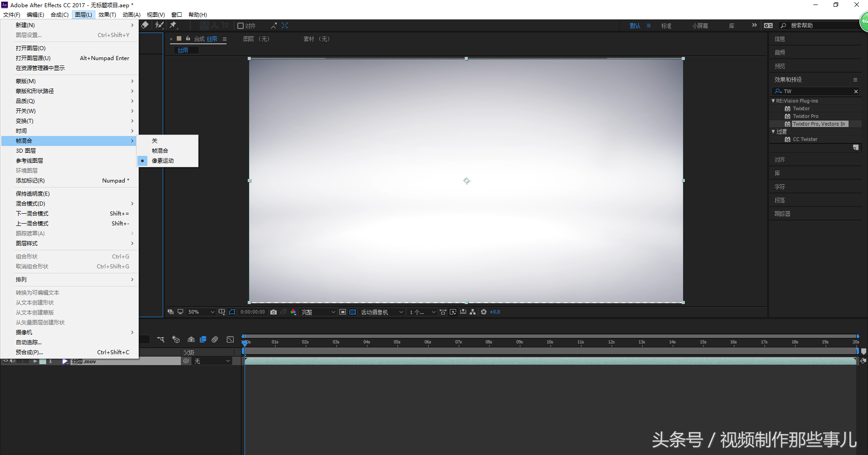Click fast previews icon
The image size is (868, 455).
click(453, 312)
